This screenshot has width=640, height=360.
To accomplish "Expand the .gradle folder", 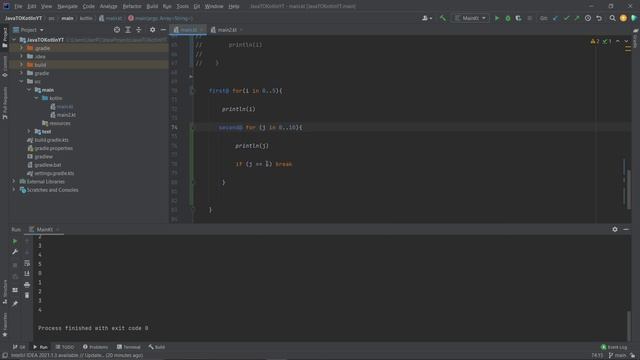I will coord(22,48).
